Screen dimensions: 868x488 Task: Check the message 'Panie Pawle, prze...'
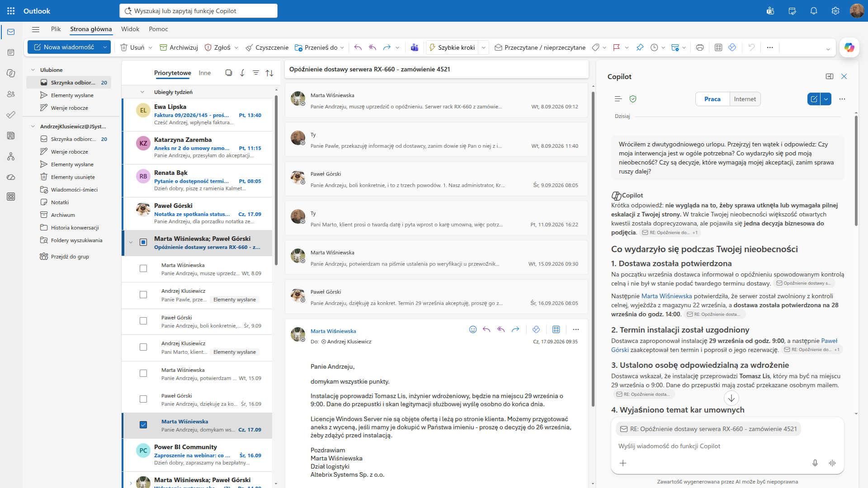coord(143,295)
